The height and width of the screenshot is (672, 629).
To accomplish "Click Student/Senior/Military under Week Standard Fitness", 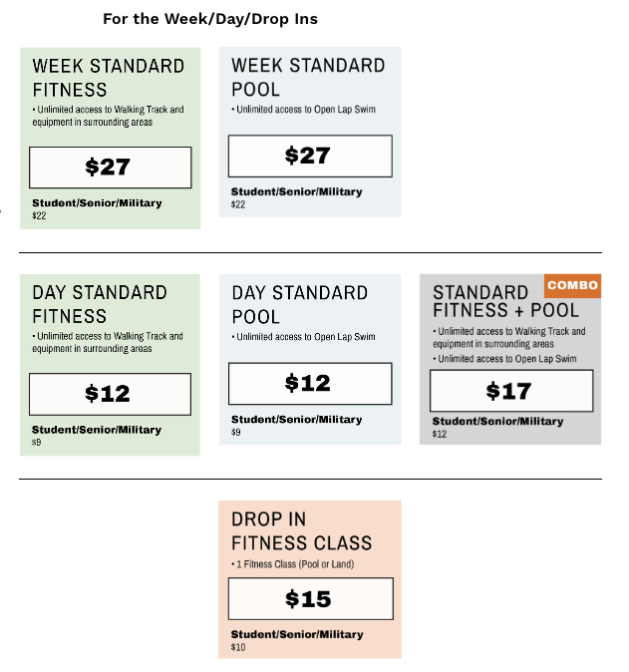I will 97,203.
